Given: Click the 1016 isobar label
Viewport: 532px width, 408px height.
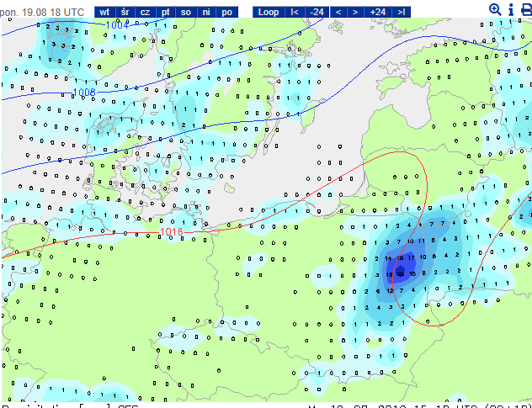Looking at the screenshot, I should (x=171, y=232).
